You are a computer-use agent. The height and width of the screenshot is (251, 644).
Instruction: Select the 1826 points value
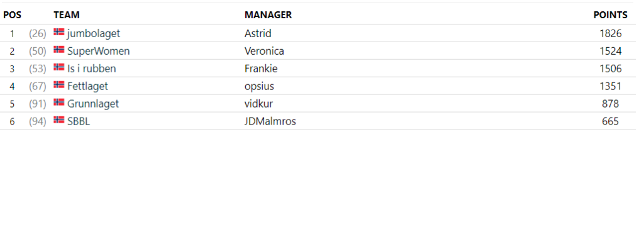pyautogui.click(x=610, y=33)
